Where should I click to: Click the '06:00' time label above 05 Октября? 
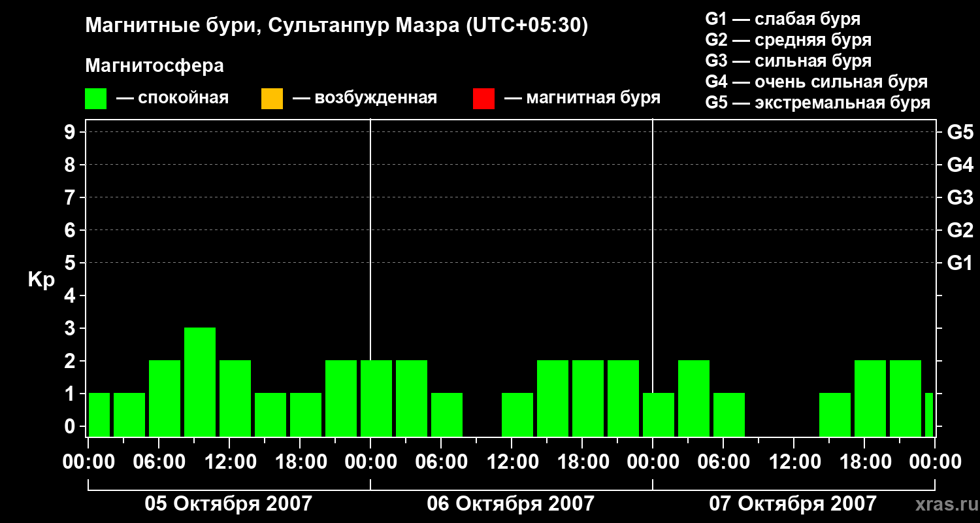[x=159, y=462]
